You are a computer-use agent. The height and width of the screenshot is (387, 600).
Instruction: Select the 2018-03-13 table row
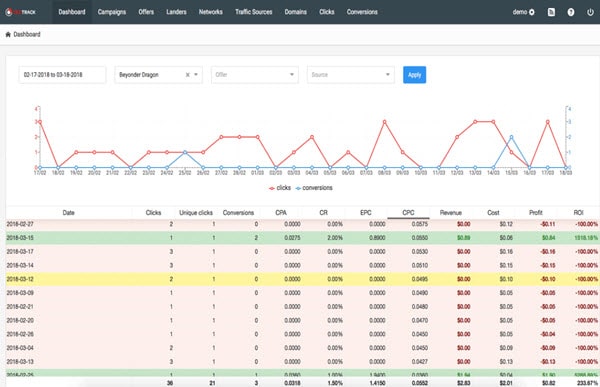[302, 362]
